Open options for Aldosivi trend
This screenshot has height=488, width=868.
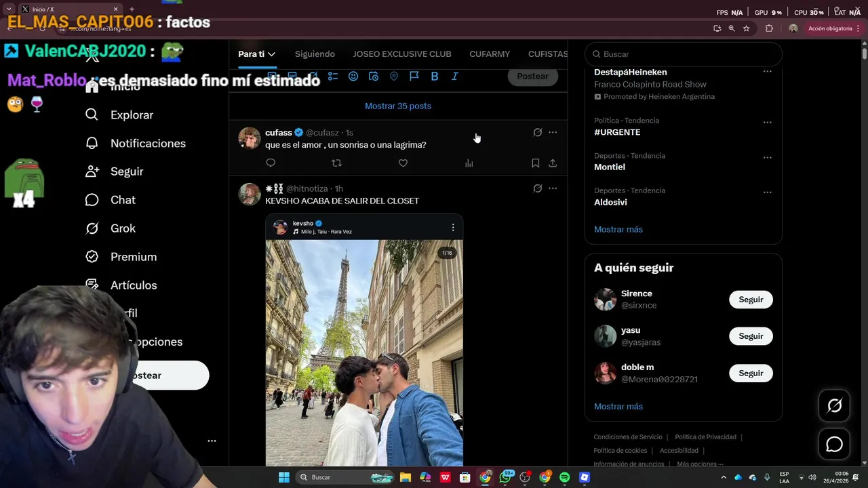tap(767, 192)
